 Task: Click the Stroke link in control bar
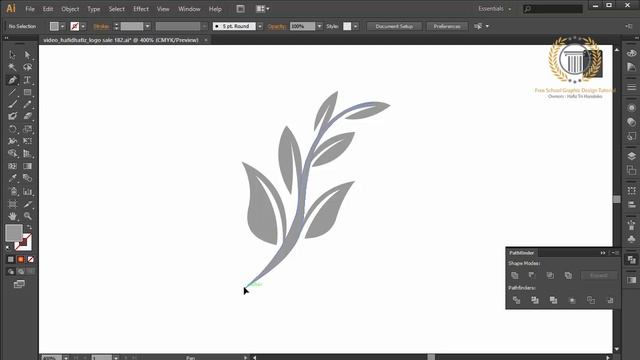pyautogui.click(x=101, y=26)
